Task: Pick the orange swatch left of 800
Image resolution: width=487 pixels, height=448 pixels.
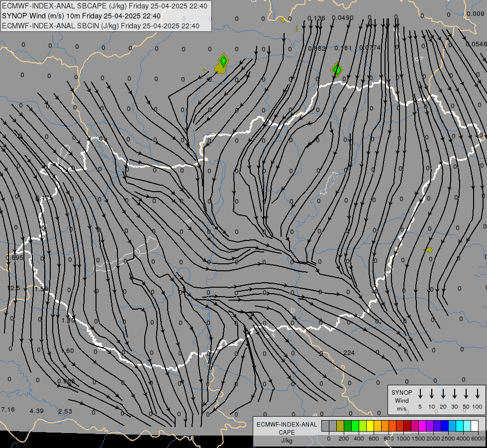Action: click(x=385, y=426)
